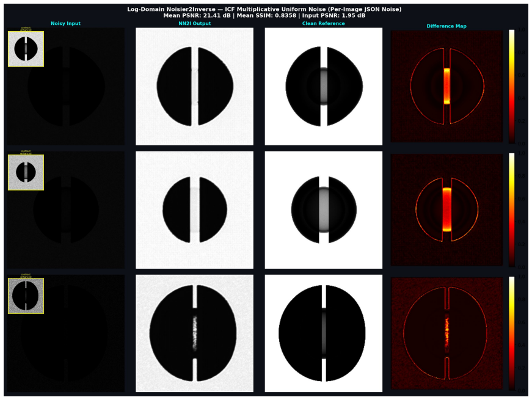Select the third row contrast-enhanced inset thumbnail

(26, 296)
